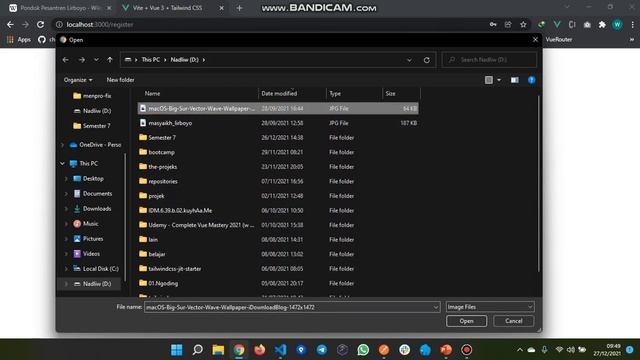The height and width of the screenshot is (360, 640).
Task: Create a New folder
Action: (x=120, y=80)
